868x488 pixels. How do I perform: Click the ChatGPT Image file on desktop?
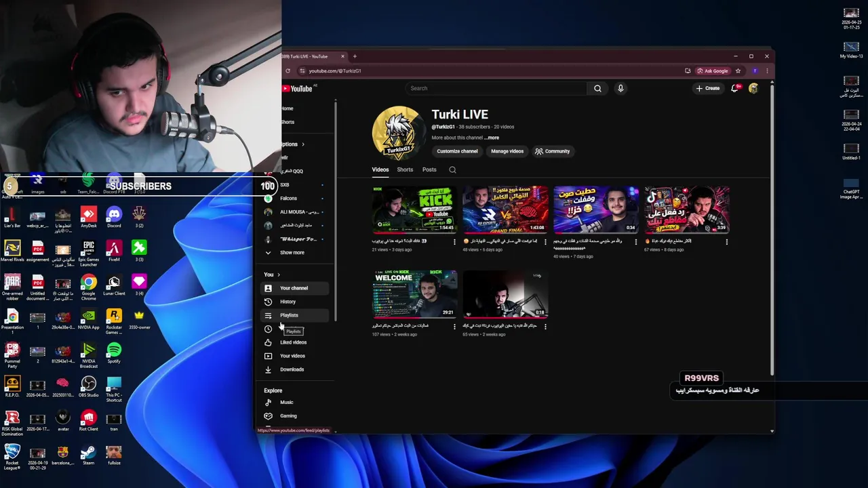851,189
